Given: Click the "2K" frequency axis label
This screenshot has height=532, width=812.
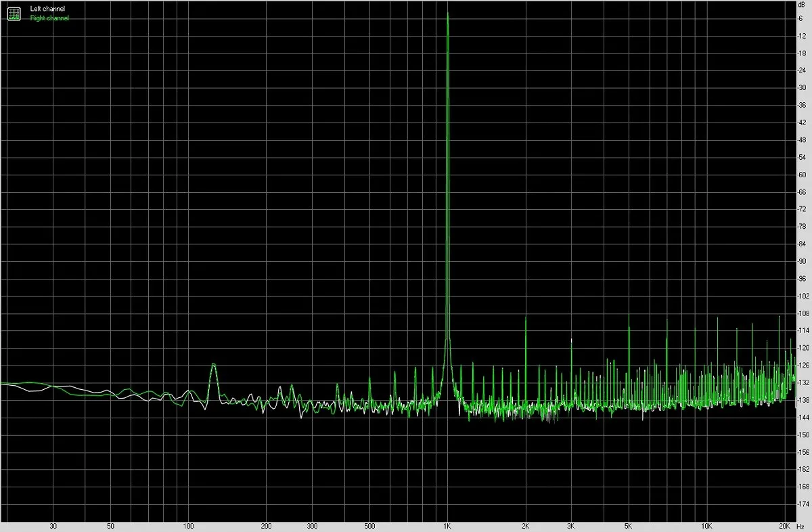Looking at the screenshot, I should [x=525, y=526].
